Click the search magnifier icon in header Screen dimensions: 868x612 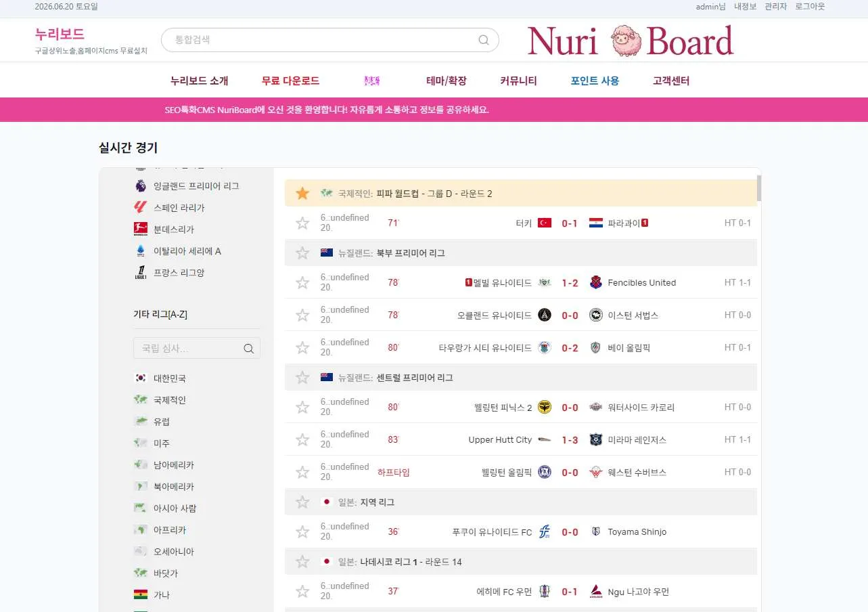(x=484, y=40)
